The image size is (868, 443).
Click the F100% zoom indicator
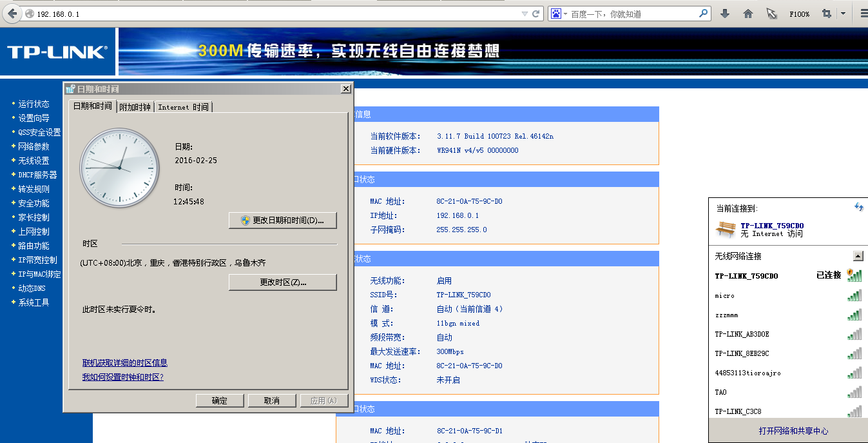799,14
